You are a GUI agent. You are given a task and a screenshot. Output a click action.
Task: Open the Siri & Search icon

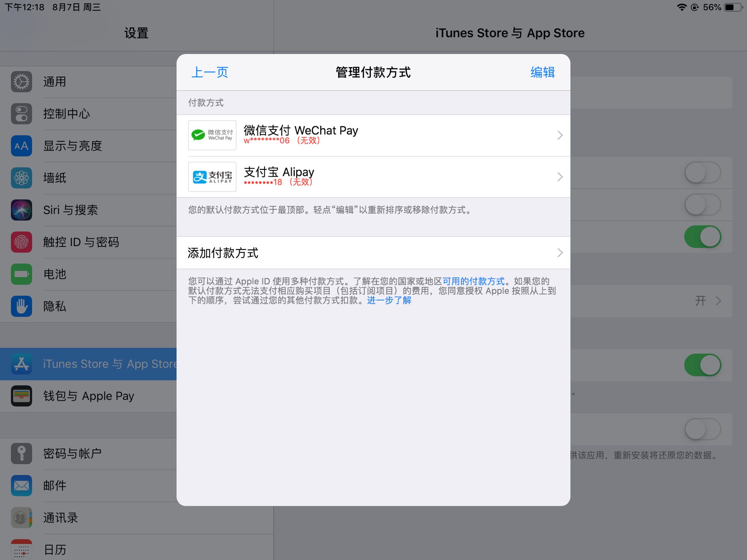coord(21,210)
